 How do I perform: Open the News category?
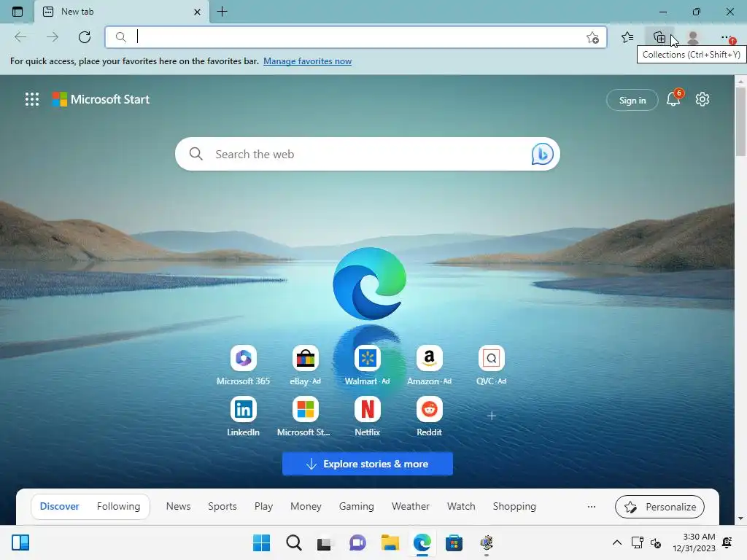tap(178, 506)
